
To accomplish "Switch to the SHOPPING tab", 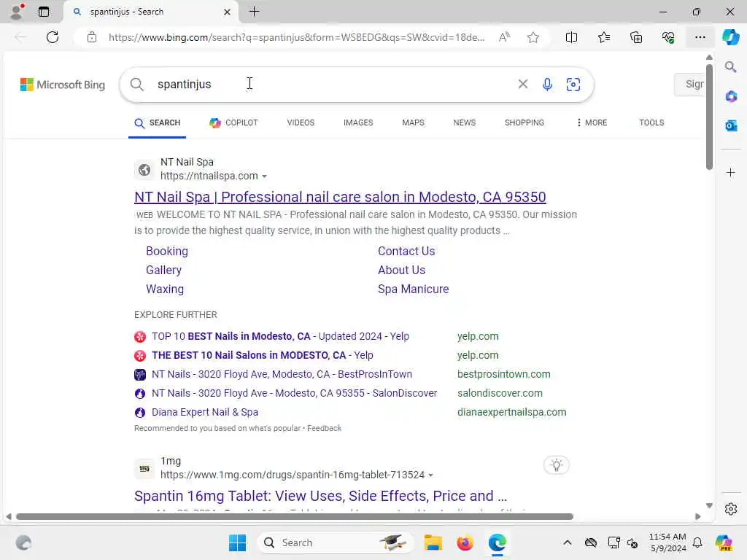I will [524, 122].
